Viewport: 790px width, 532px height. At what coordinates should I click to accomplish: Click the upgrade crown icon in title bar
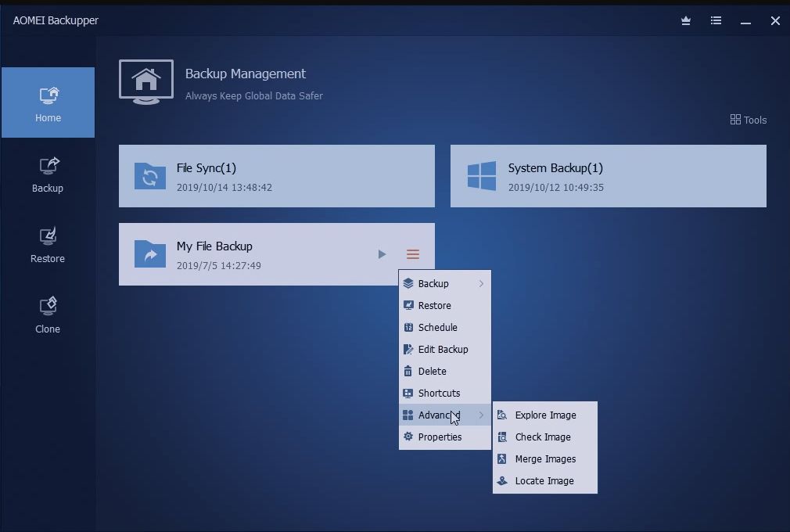click(x=686, y=20)
